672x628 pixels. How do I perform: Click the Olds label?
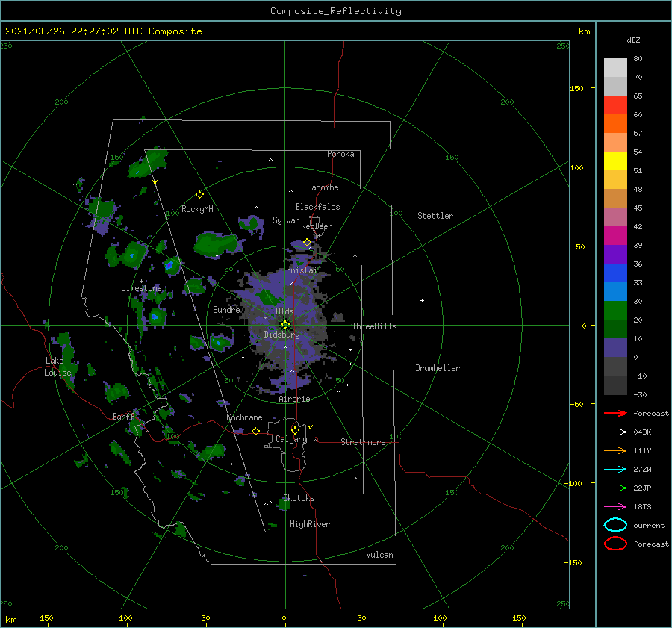coord(284,311)
